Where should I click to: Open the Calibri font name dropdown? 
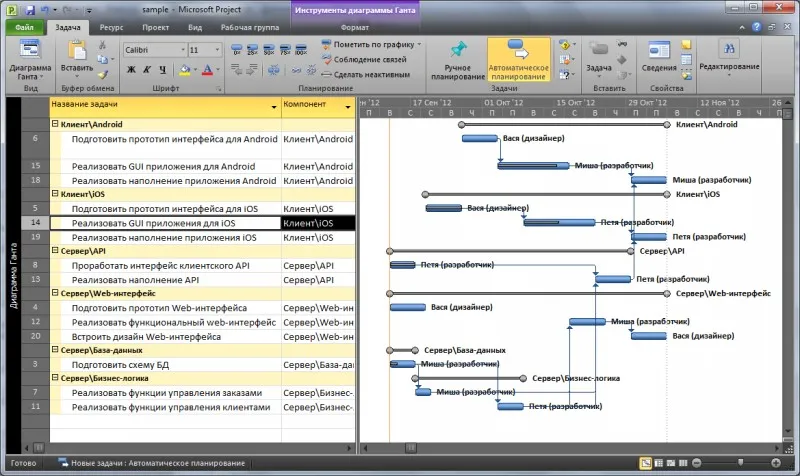click(x=183, y=49)
